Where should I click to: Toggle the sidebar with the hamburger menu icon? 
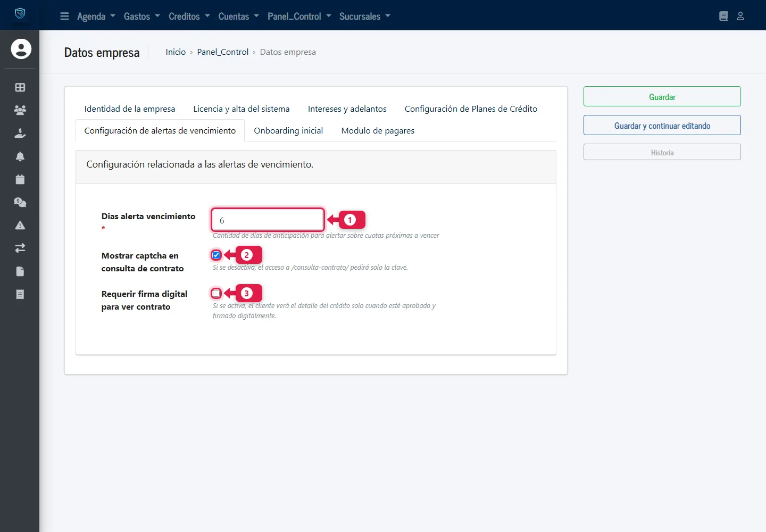tap(64, 16)
